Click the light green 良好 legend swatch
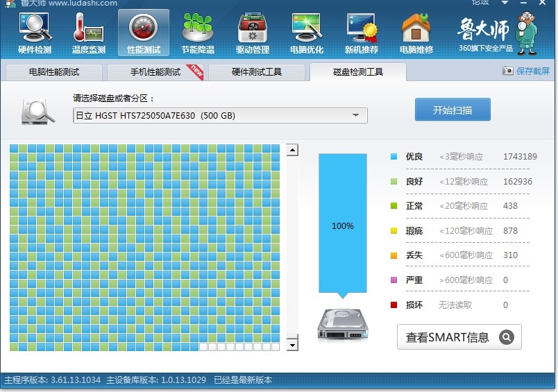This screenshot has height=392, width=558. 394,181
